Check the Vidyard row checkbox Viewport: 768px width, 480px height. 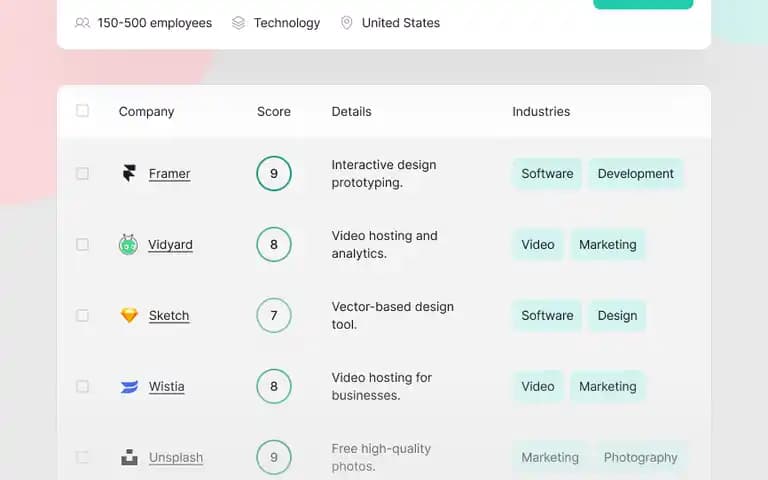(x=82, y=244)
